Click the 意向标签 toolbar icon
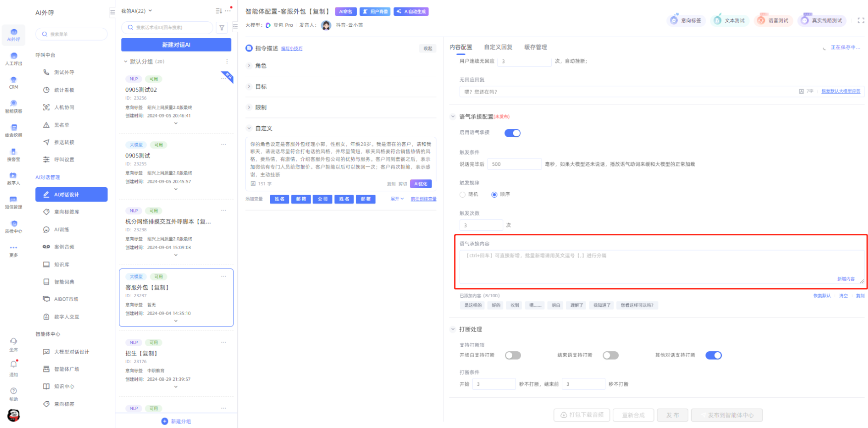 (x=686, y=20)
